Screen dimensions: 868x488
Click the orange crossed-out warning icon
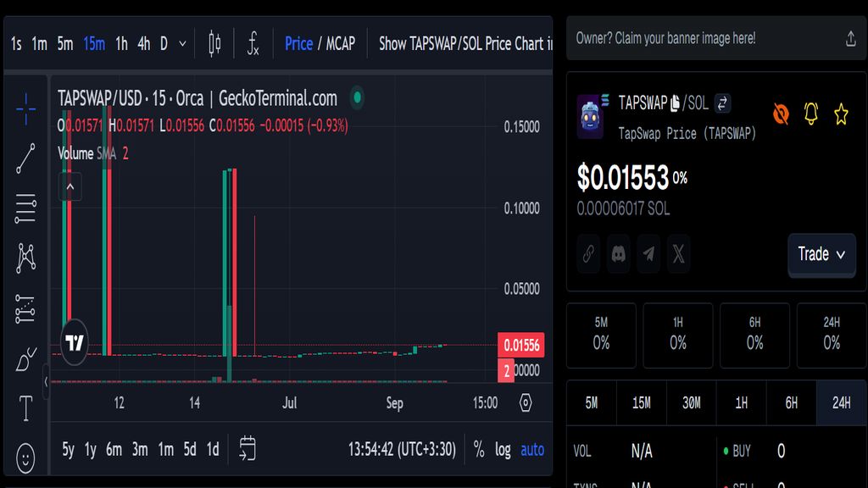(x=781, y=114)
